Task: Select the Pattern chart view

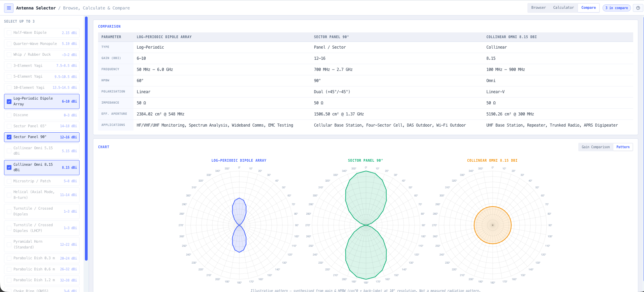Action: pos(623,147)
